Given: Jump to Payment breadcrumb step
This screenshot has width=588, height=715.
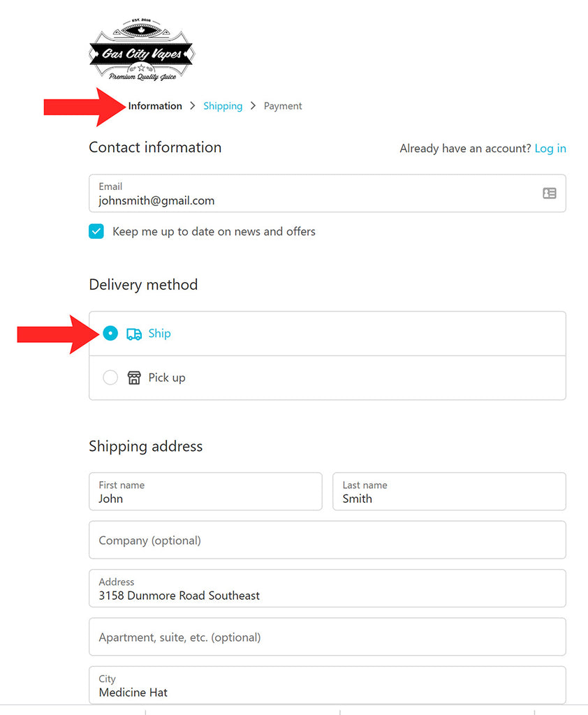Looking at the screenshot, I should coord(283,106).
